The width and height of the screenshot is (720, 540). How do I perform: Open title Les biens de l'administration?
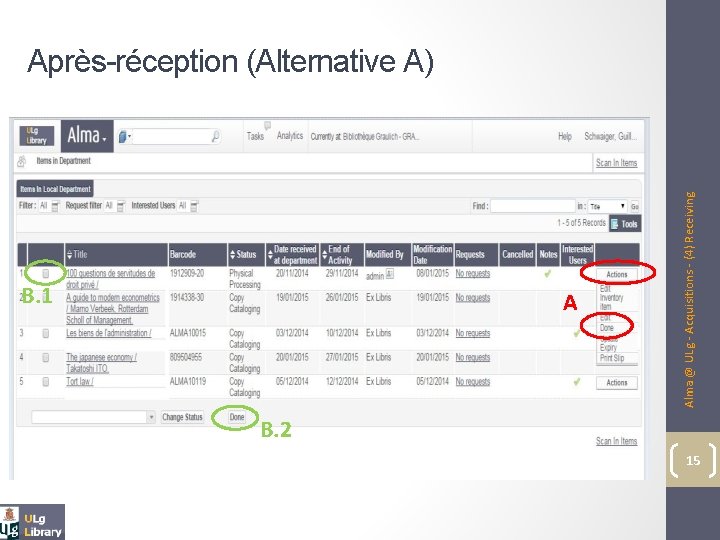point(109,333)
